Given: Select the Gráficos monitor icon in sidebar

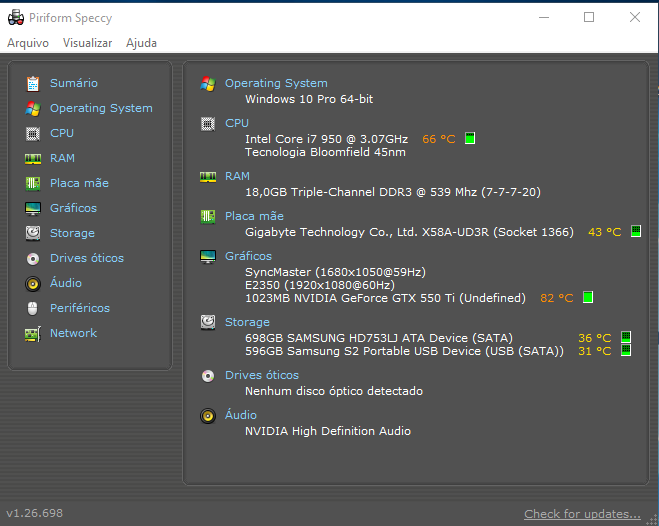Looking at the screenshot, I should pos(33,208).
